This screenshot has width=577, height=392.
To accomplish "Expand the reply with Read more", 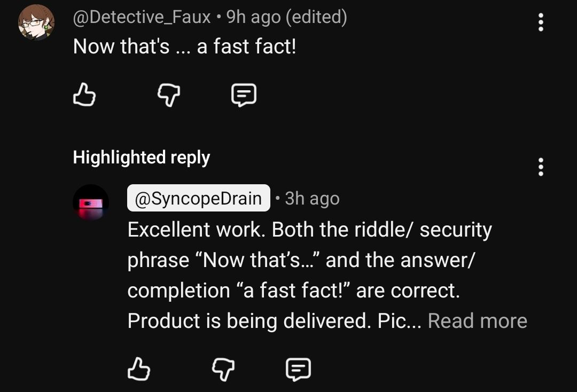I will point(477,321).
